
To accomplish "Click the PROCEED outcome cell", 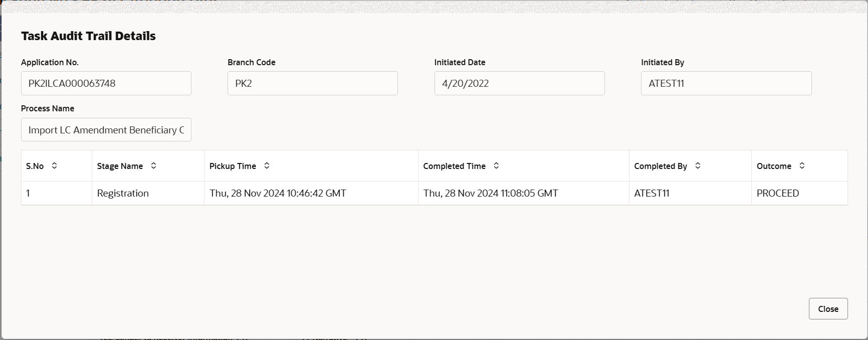I will (x=778, y=193).
